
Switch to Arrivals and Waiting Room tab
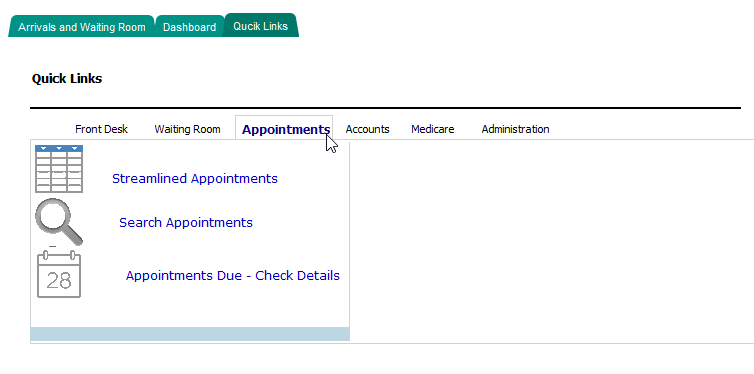(82, 26)
